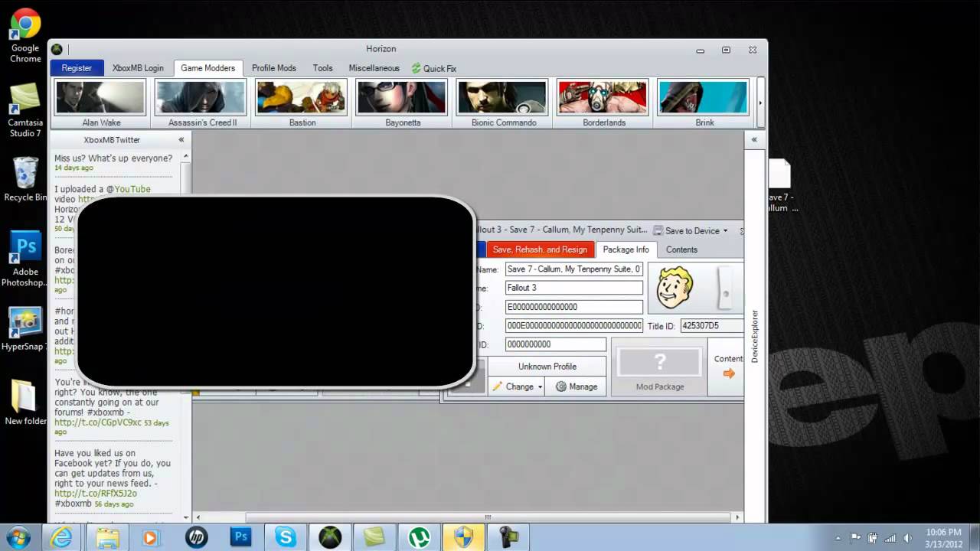Open the Profile Mods tab
980x551 pixels.
pos(274,68)
